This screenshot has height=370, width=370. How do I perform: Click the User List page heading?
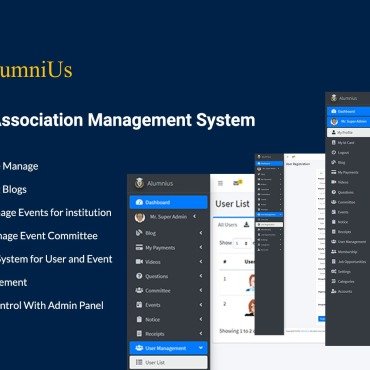232,204
